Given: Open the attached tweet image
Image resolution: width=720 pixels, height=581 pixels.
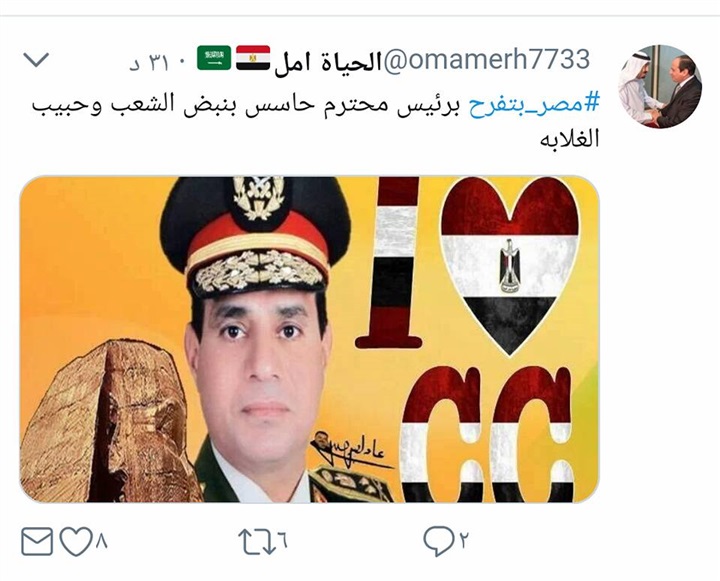Looking at the screenshot, I should (309, 339).
